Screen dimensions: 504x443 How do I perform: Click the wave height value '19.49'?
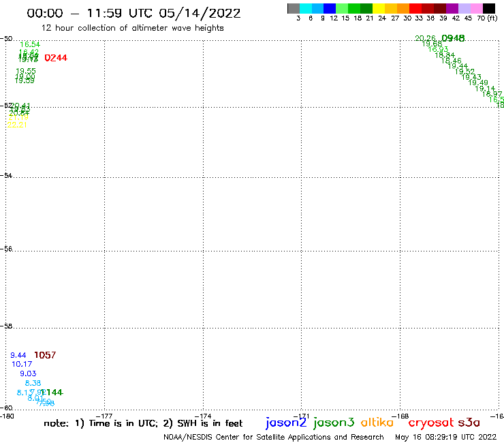click(x=478, y=82)
